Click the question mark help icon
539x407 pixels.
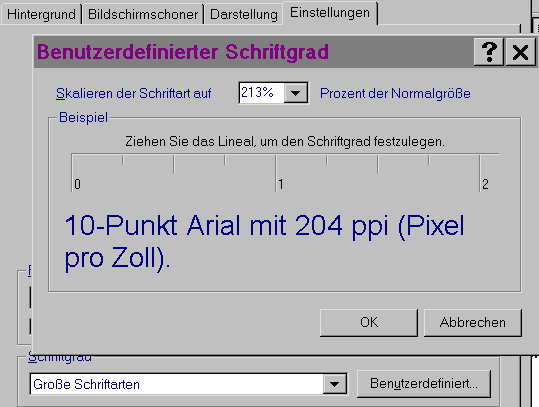pos(489,52)
